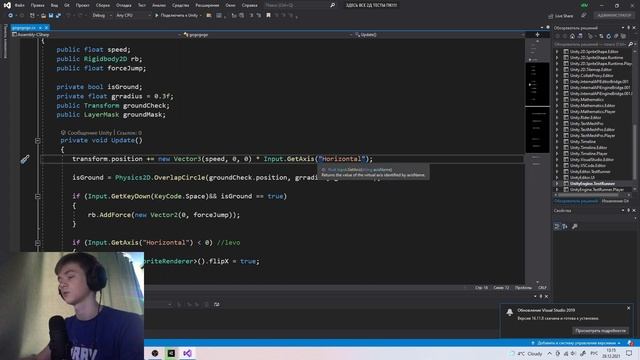The image size is (640, 360).
Task: Click the Visual Studio icon in taskbar
Action: 187,353
